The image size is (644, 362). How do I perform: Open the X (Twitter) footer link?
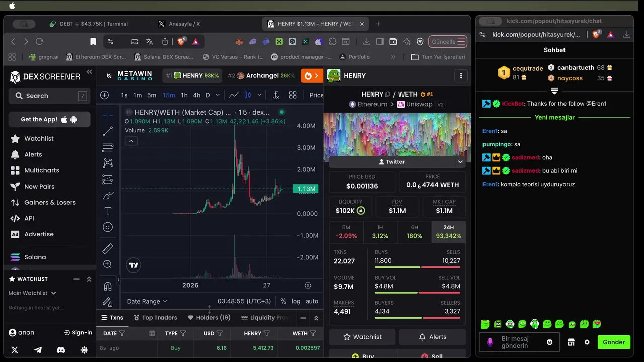(15, 350)
